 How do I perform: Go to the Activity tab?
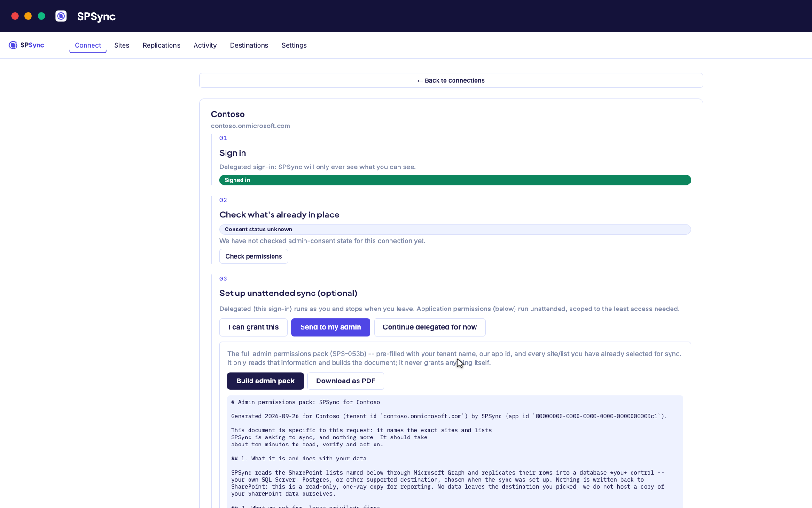point(205,45)
